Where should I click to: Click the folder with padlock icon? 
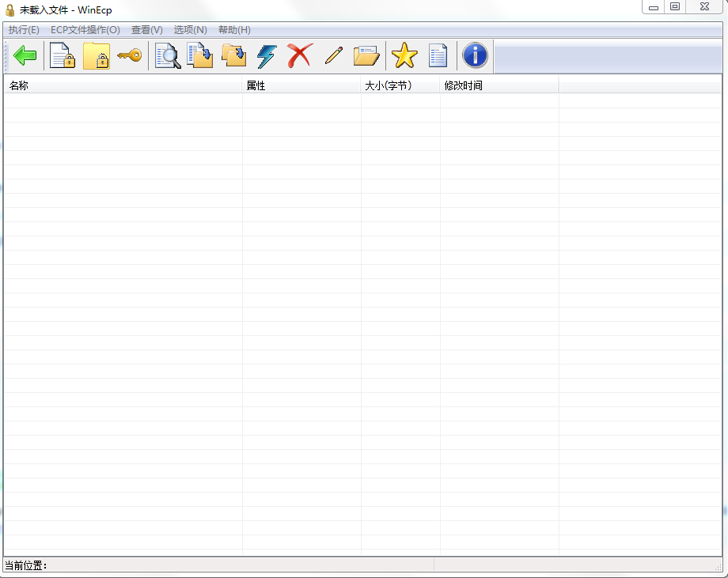pos(96,56)
